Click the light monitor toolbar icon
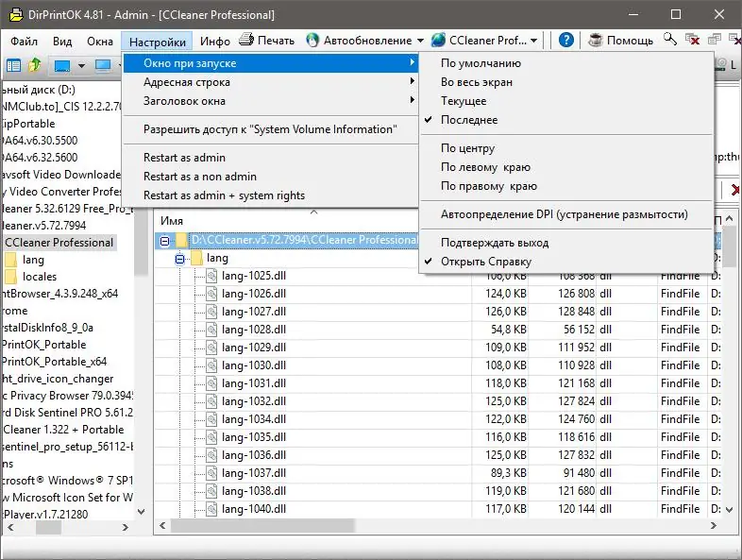742x560 pixels. point(103,65)
